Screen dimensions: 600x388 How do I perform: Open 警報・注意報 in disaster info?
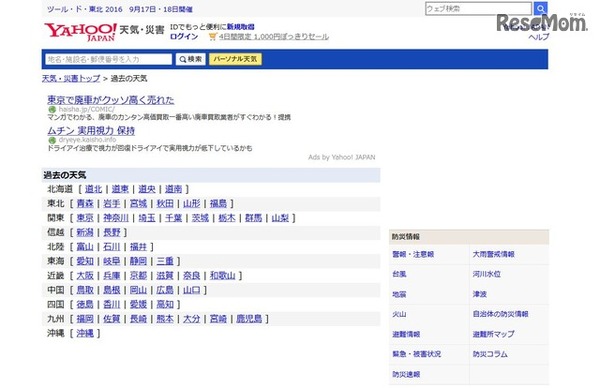coord(413,254)
